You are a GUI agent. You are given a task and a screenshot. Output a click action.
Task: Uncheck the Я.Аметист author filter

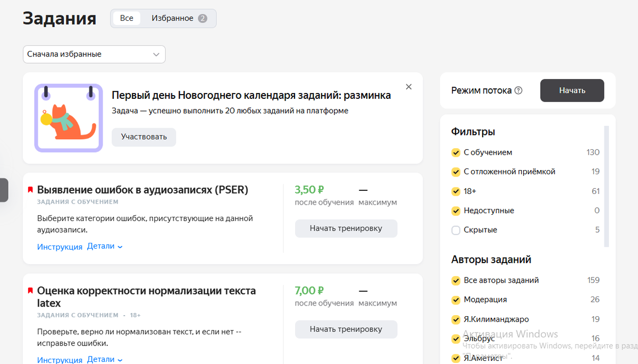[456, 358]
